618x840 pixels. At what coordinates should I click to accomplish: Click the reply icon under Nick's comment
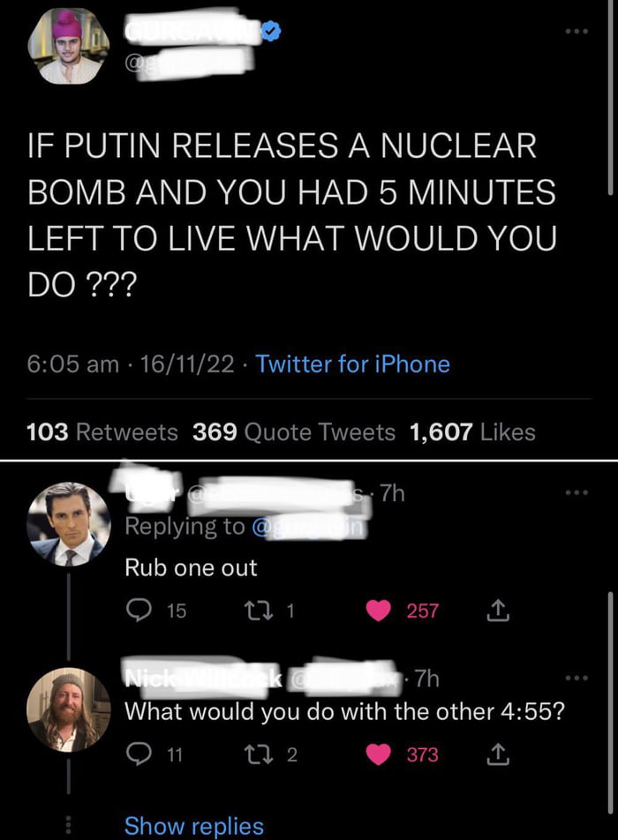click(x=139, y=754)
